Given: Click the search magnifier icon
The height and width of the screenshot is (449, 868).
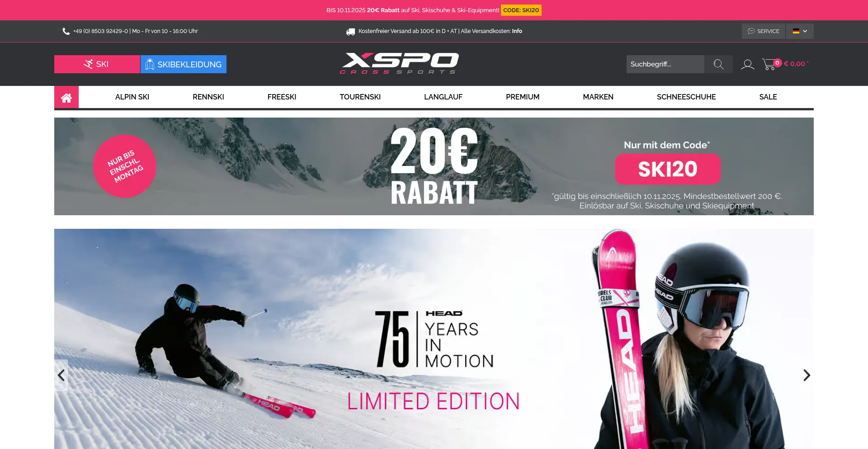Looking at the screenshot, I should point(718,64).
